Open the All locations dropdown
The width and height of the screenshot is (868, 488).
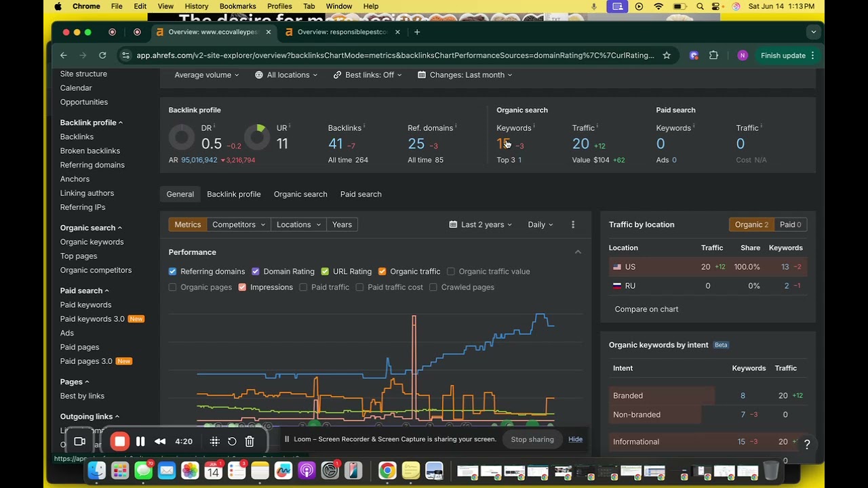286,75
